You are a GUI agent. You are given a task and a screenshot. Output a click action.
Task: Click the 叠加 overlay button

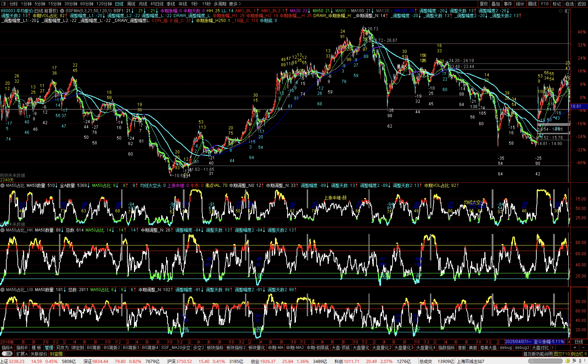click(x=496, y=4)
